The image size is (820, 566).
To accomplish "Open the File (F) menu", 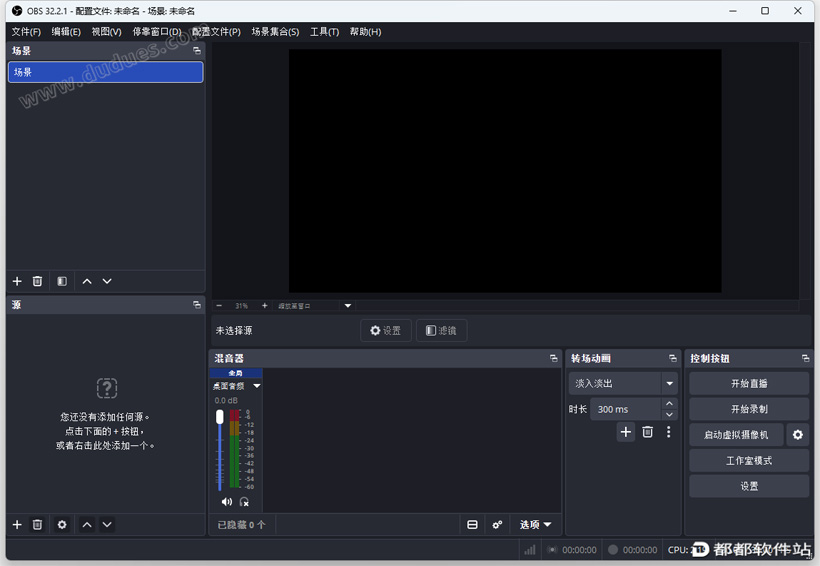I will (26, 32).
